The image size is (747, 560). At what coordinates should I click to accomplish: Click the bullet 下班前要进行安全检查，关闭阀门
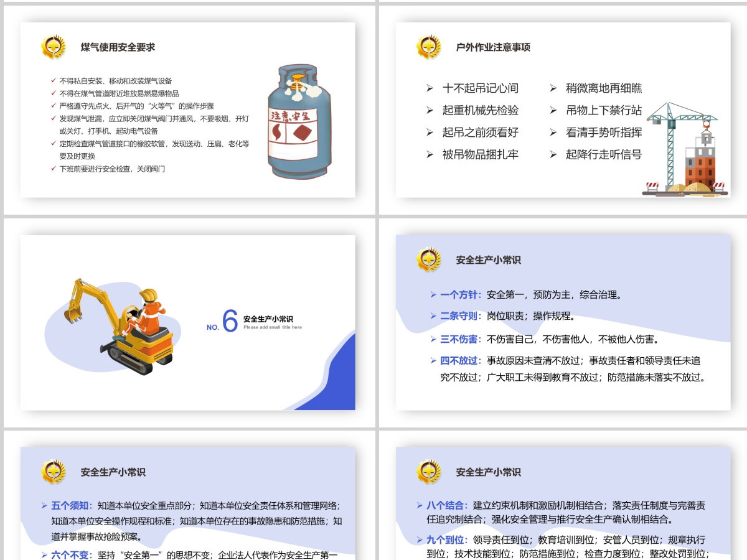[112, 169]
